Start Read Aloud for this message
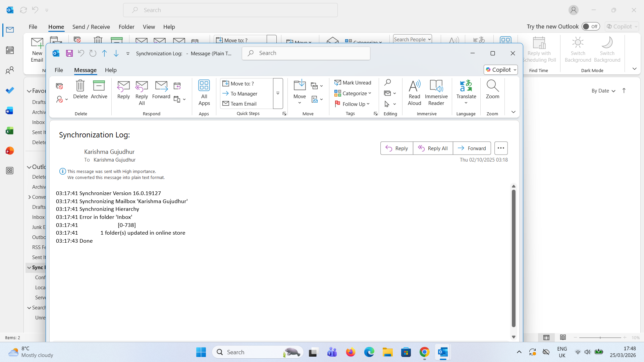The width and height of the screenshot is (644, 362). [414, 93]
